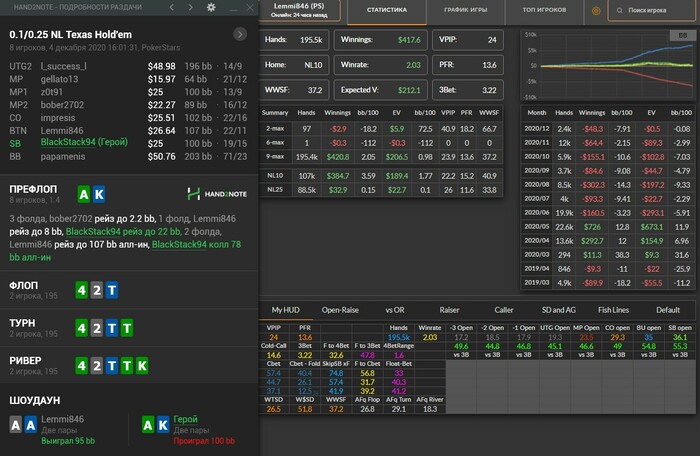This screenshot has height=456, width=700.
Task: Select player gellato13 in seat list
Action: [x=59, y=79]
